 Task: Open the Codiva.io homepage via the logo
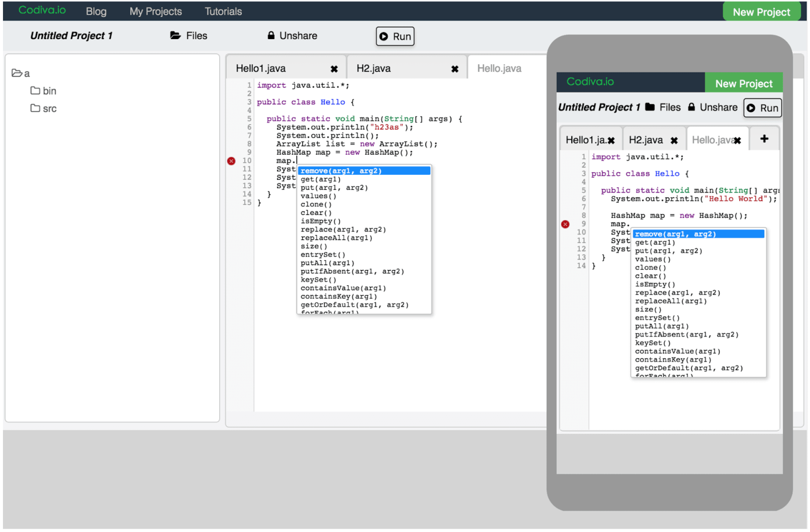[42, 10]
